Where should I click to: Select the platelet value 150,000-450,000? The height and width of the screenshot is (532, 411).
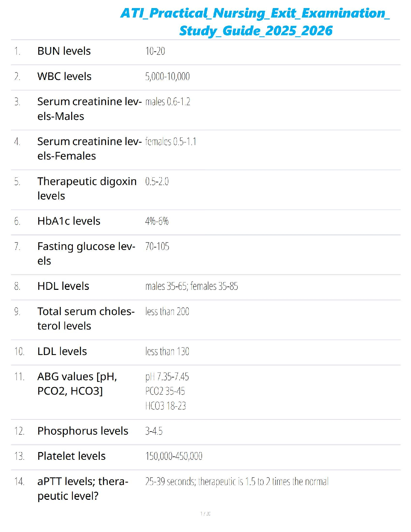click(174, 456)
